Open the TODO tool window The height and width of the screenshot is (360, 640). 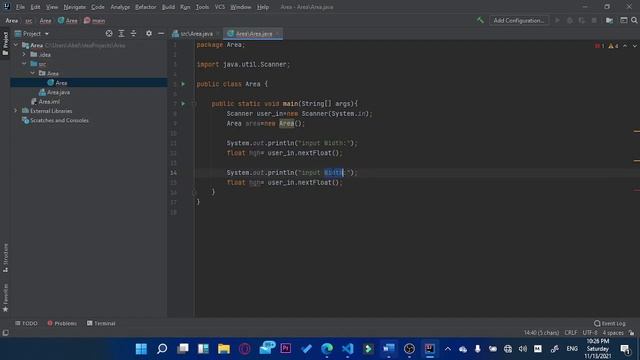pyautogui.click(x=26, y=323)
